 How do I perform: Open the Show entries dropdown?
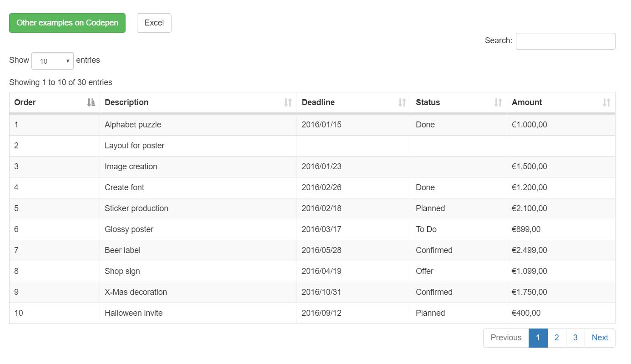coord(52,60)
